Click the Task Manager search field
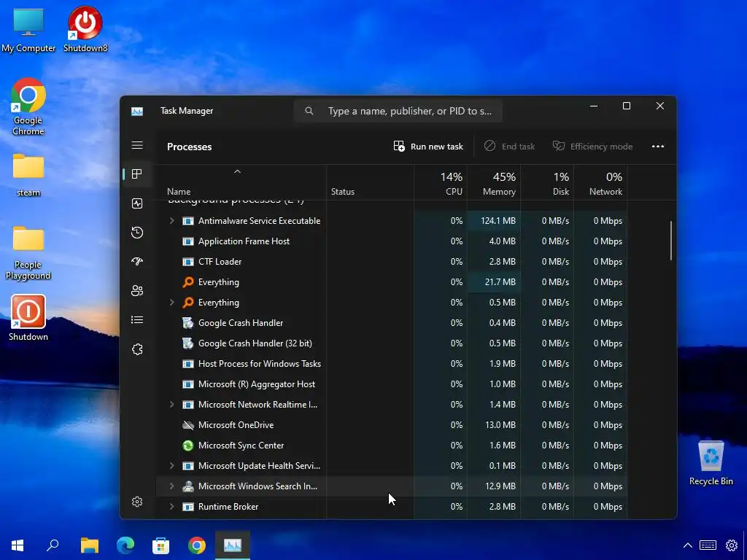Viewport: 747px width, 560px height. 398,111
